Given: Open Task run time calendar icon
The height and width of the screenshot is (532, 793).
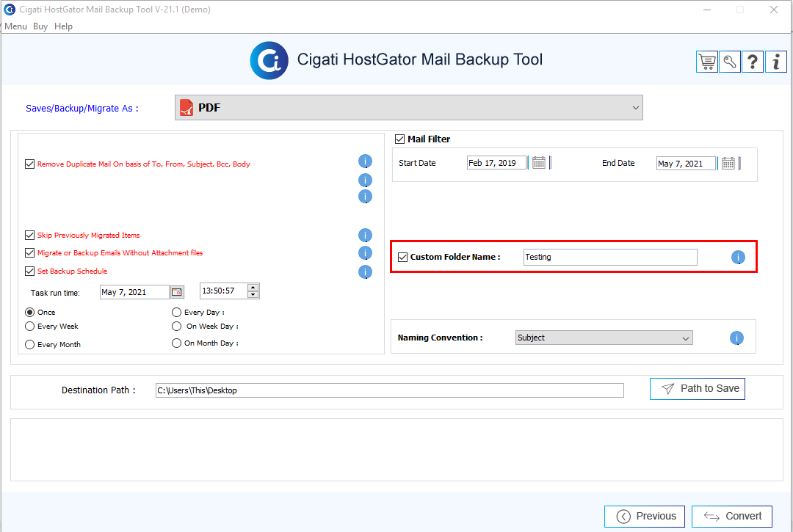Looking at the screenshot, I should (177, 292).
